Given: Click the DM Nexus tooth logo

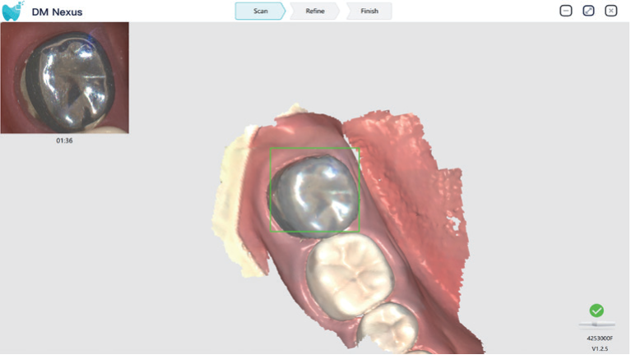Looking at the screenshot, I should pyautogui.click(x=13, y=12).
